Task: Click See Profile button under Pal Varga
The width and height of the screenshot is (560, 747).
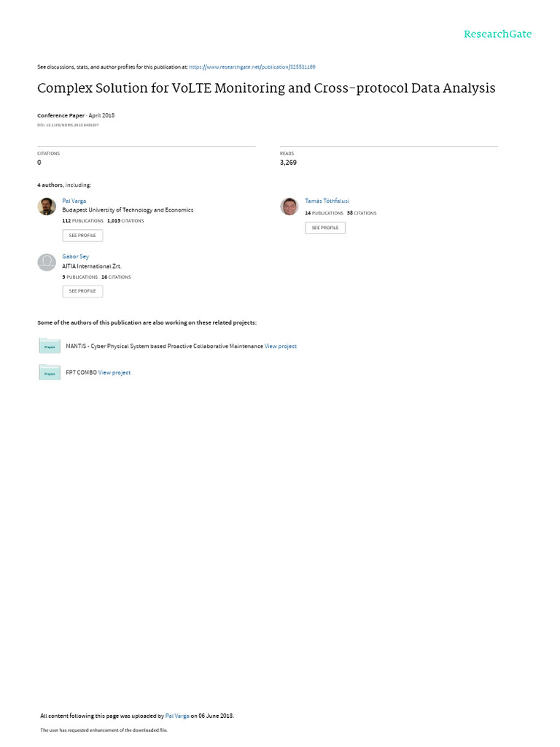Action: pyautogui.click(x=82, y=236)
